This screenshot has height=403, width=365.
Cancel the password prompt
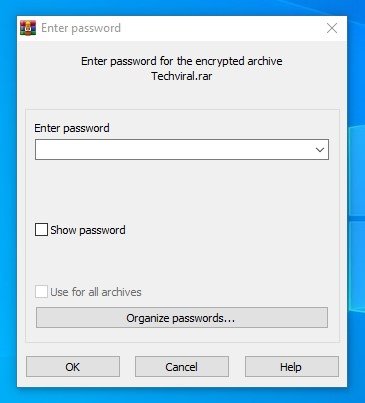pos(182,367)
